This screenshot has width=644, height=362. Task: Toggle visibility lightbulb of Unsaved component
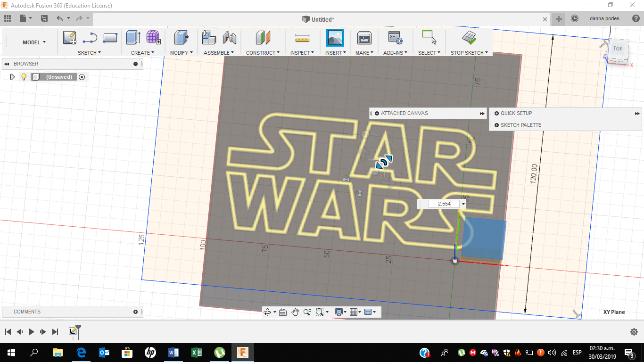click(x=24, y=77)
